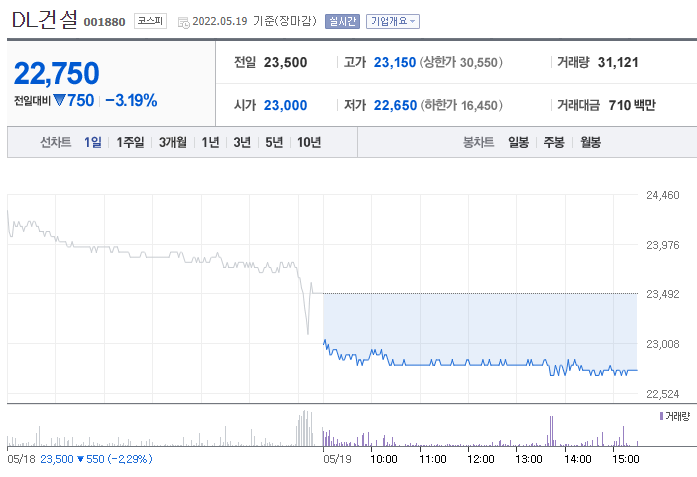Image resolution: width=697 pixels, height=477 pixels.
Task: Click the upper limit 상한가 30,550
Action: 461,62
